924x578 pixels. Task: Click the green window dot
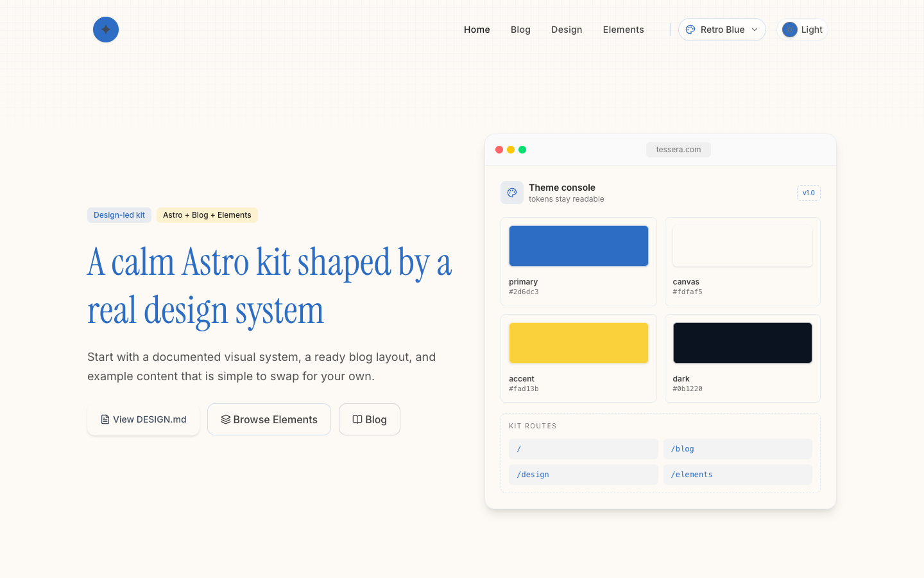pyautogui.click(x=522, y=150)
